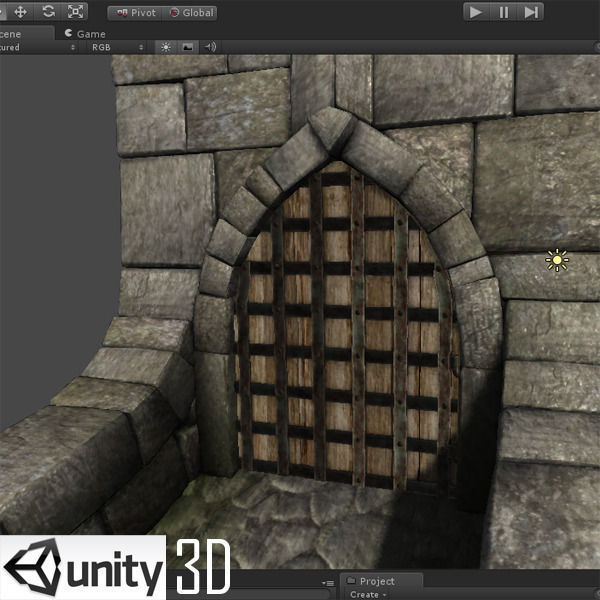The height and width of the screenshot is (600, 600).
Task: Toggle the Pivot handle position
Action: click(136, 13)
